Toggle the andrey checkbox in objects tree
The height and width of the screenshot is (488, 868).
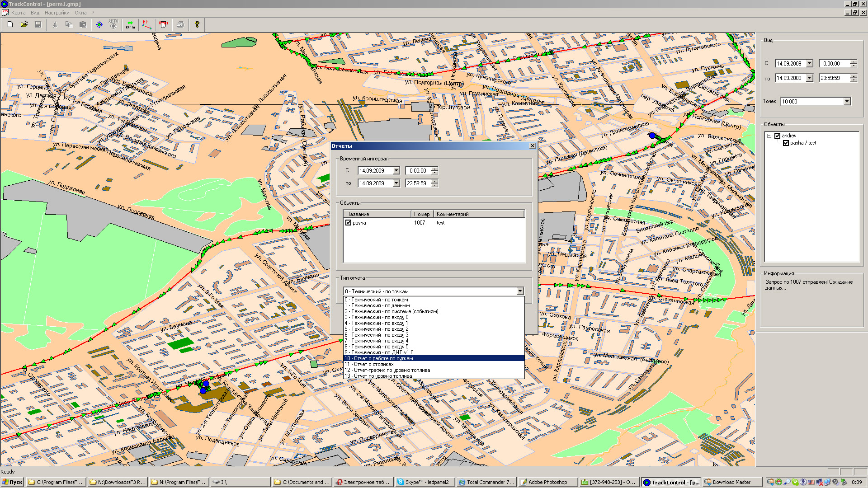(x=778, y=136)
